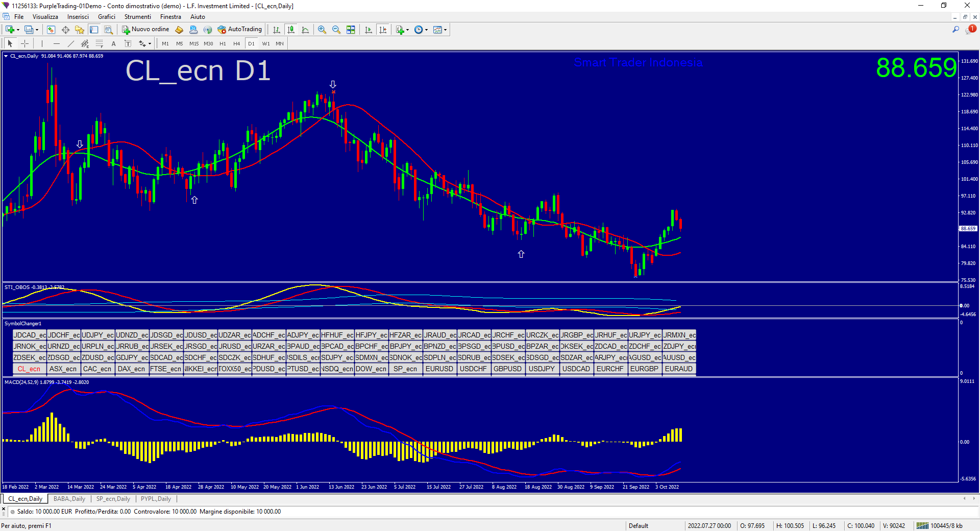Select the M1 timeframe
This screenshot has width=980, height=531.
pyautogui.click(x=165, y=43)
